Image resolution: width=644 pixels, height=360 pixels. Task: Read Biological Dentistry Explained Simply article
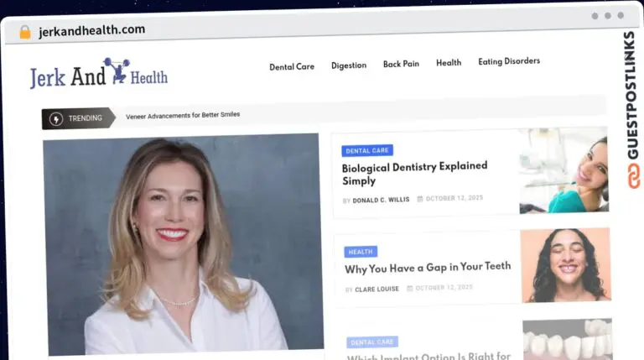[x=414, y=173]
